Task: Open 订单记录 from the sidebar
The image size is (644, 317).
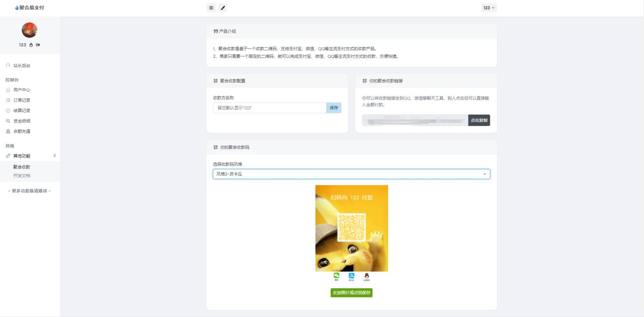Action: (x=22, y=100)
